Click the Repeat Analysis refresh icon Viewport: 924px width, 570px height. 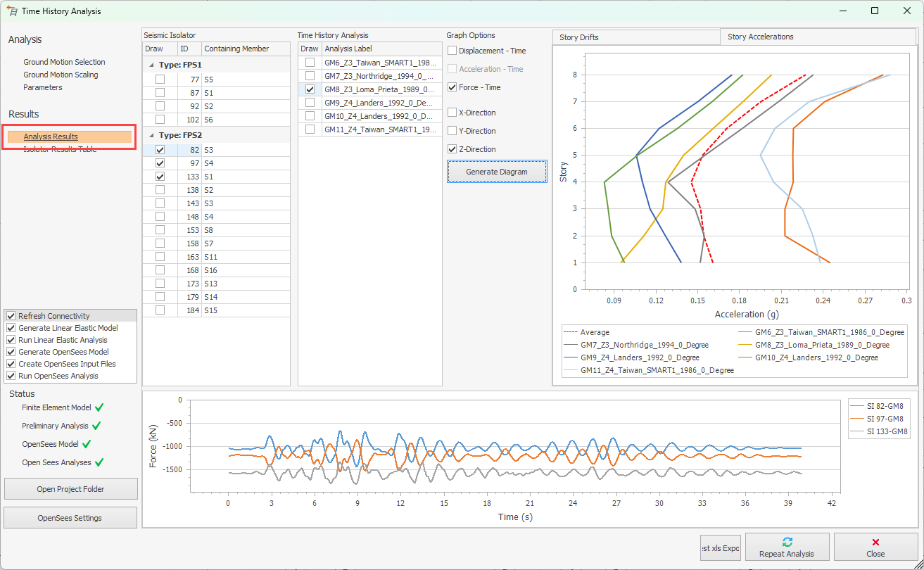787,542
